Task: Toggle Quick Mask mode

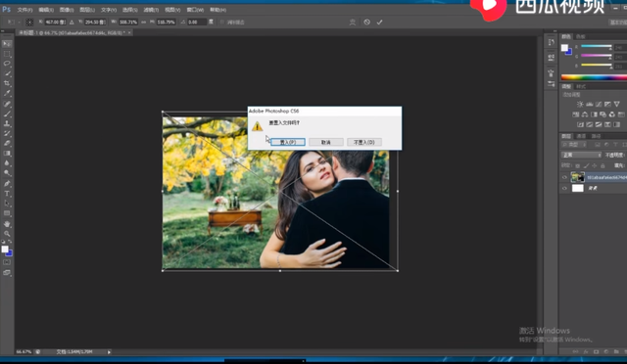Action: (x=7, y=262)
